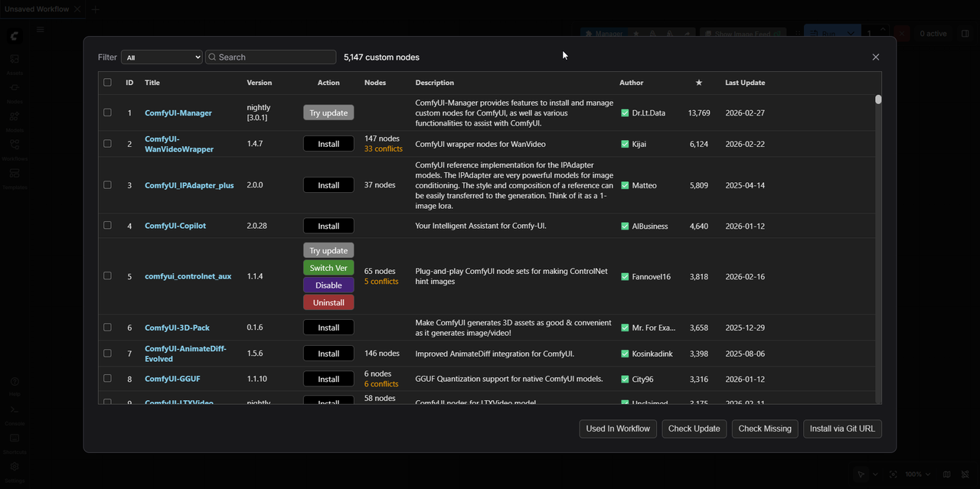
Task: Sort table by the Author column header
Action: point(632,83)
